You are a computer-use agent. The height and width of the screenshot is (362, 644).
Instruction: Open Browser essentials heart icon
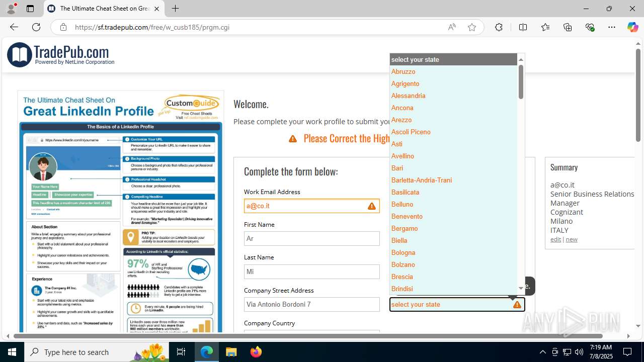(590, 27)
